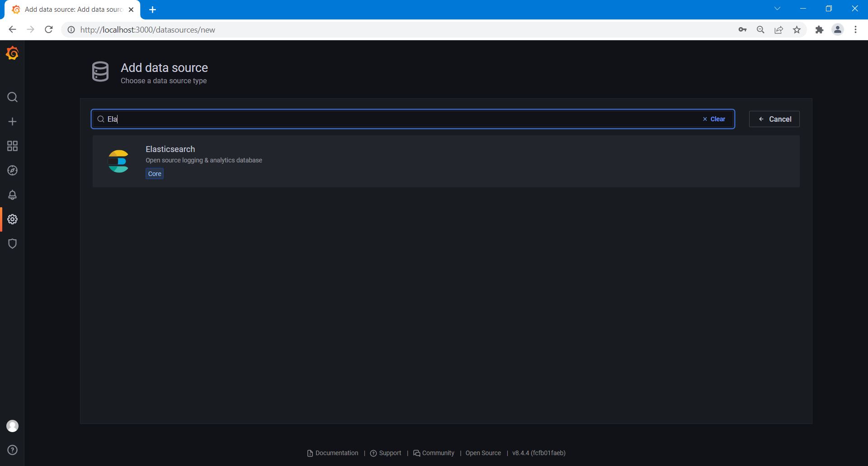Click the data source search input field
The height and width of the screenshot is (466, 868).
[398, 119]
